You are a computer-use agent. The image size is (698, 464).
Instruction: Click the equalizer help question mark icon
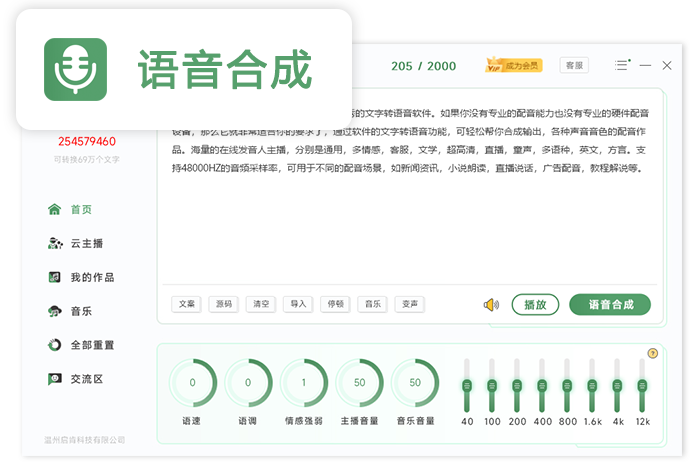[x=653, y=354]
